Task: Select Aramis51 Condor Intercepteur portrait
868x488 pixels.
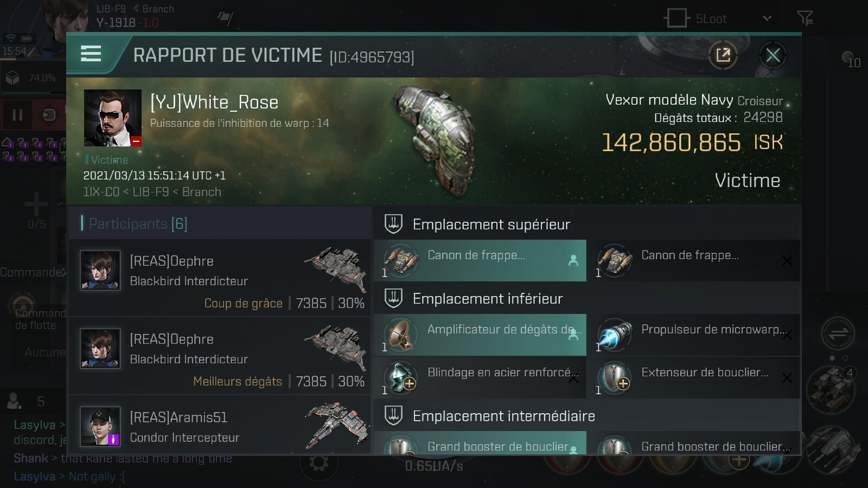Action: click(x=100, y=427)
